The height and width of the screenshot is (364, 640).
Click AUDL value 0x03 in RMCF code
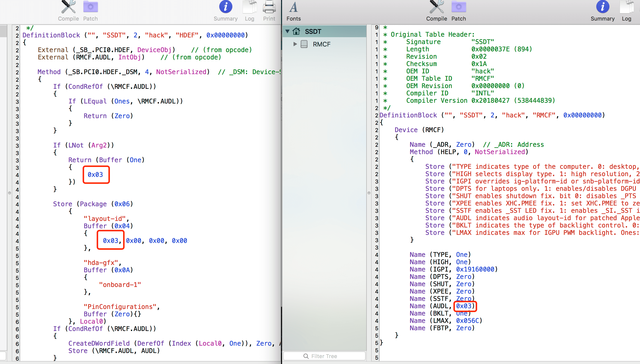click(464, 306)
